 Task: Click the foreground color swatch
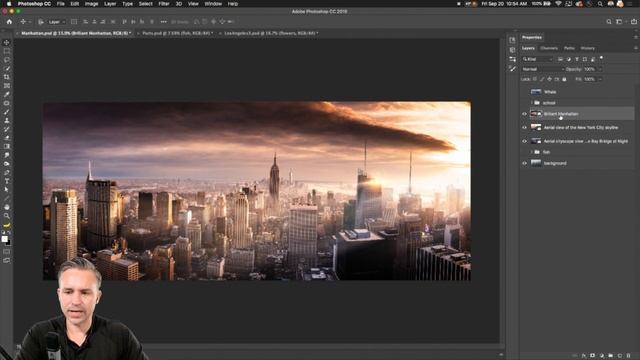(x=4, y=239)
